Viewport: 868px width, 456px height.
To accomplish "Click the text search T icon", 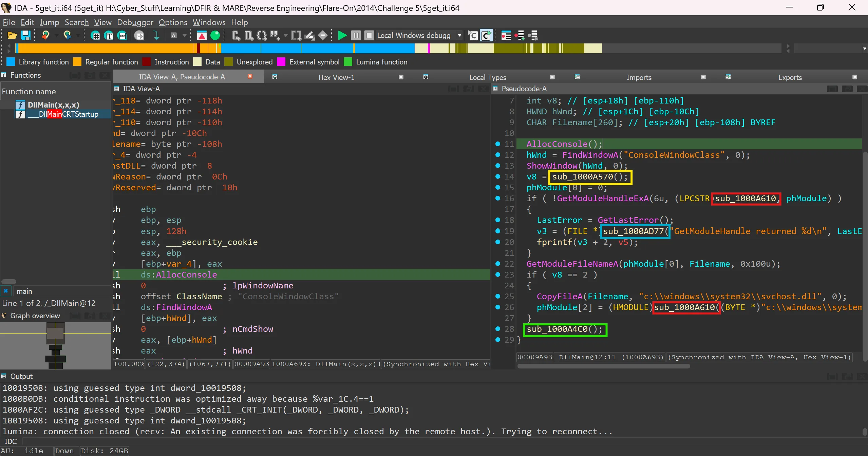I will 109,35.
